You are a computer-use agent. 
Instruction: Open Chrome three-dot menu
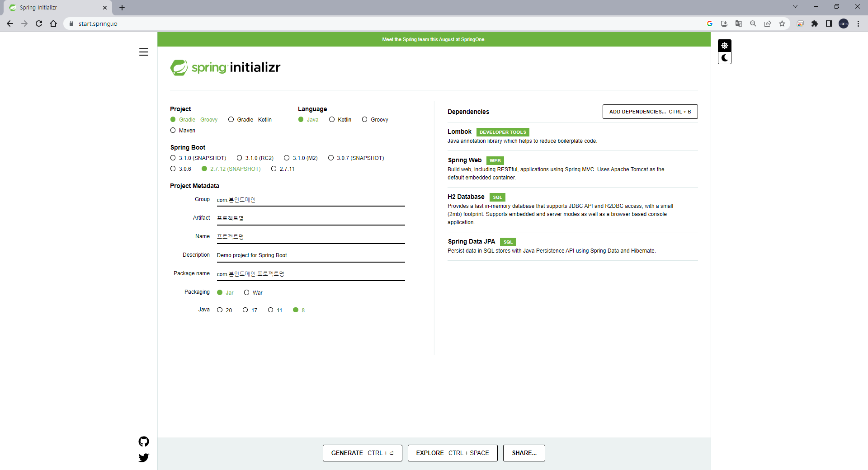(x=858, y=23)
